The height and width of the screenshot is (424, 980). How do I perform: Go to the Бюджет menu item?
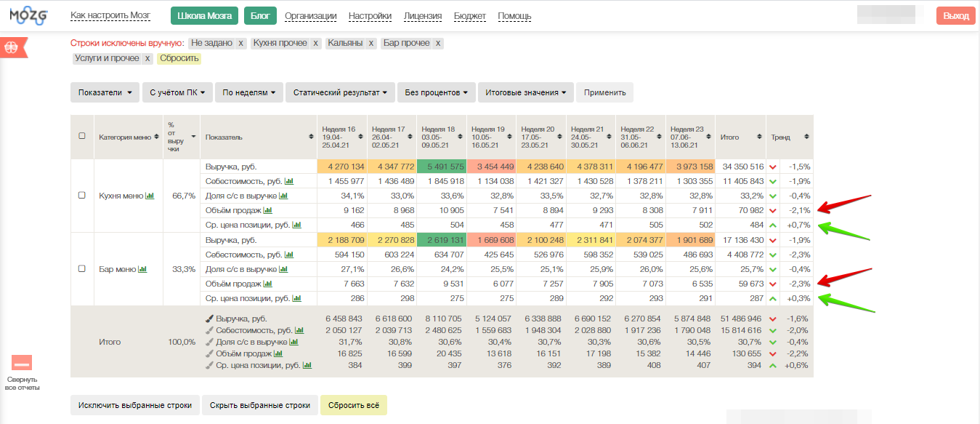coord(470,16)
